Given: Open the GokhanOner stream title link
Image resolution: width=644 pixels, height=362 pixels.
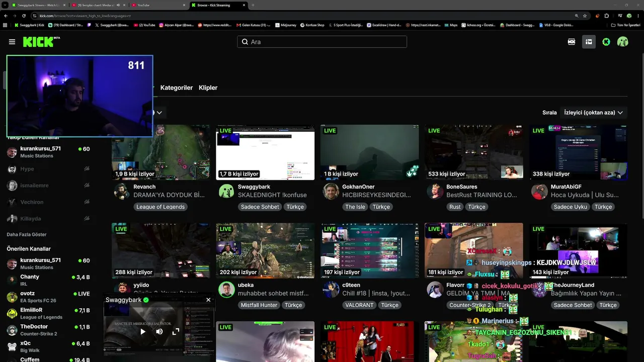Looking at the screenshot, I should 376,195.
